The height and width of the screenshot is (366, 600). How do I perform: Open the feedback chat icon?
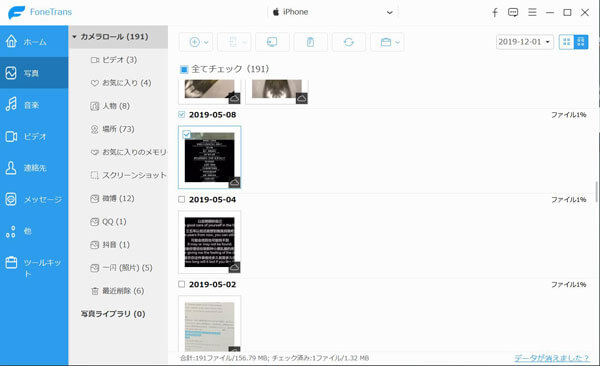click(513, 12)
